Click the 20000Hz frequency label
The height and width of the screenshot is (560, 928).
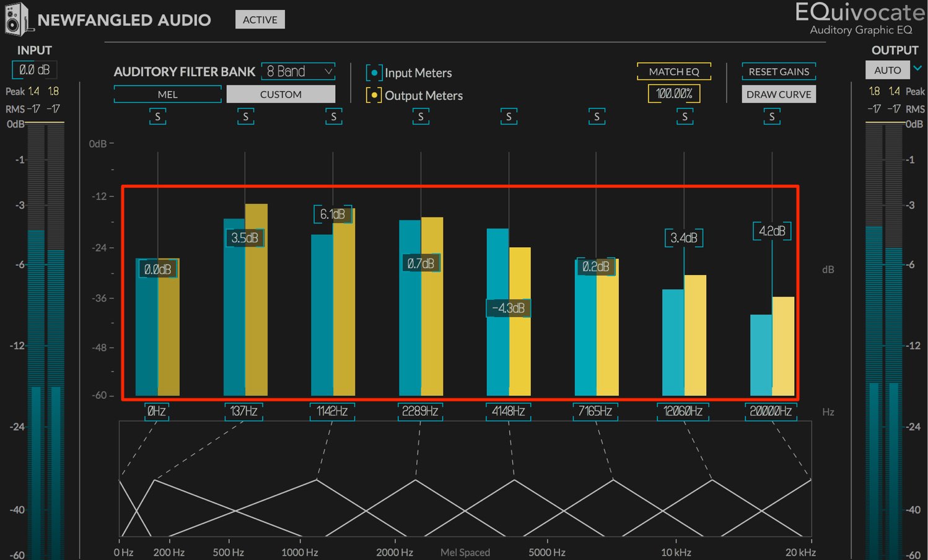pyautogui.click(x=771, y=411)
